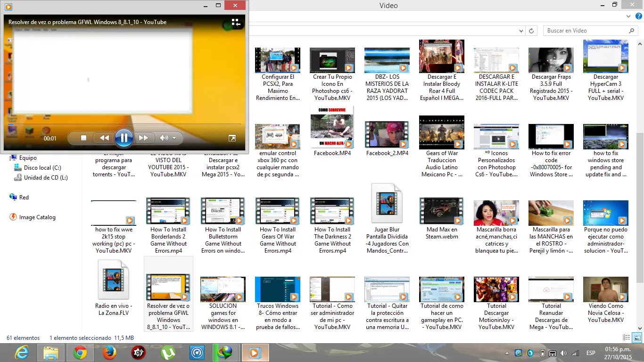Screen dimensions: 644x362
Task: Show hidden tray icons arrow
Action: pyautogui.click(x=507, y=353)
